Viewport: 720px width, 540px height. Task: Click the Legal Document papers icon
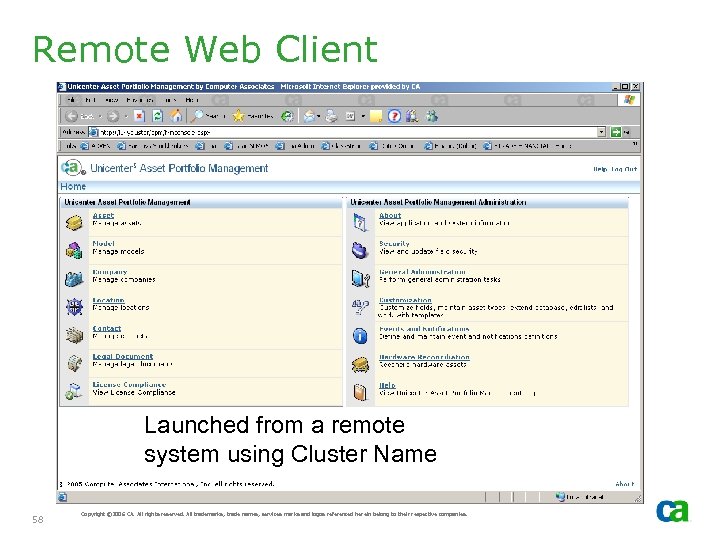coord(74,363)
